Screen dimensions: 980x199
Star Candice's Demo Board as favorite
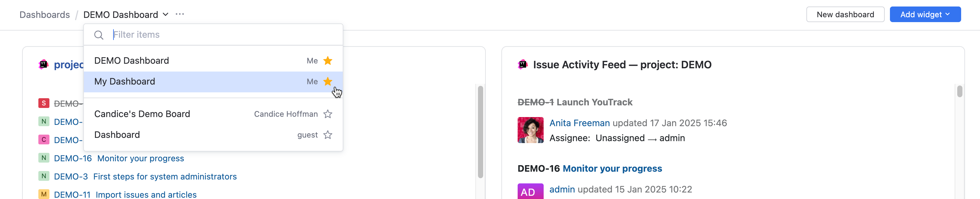327,114
